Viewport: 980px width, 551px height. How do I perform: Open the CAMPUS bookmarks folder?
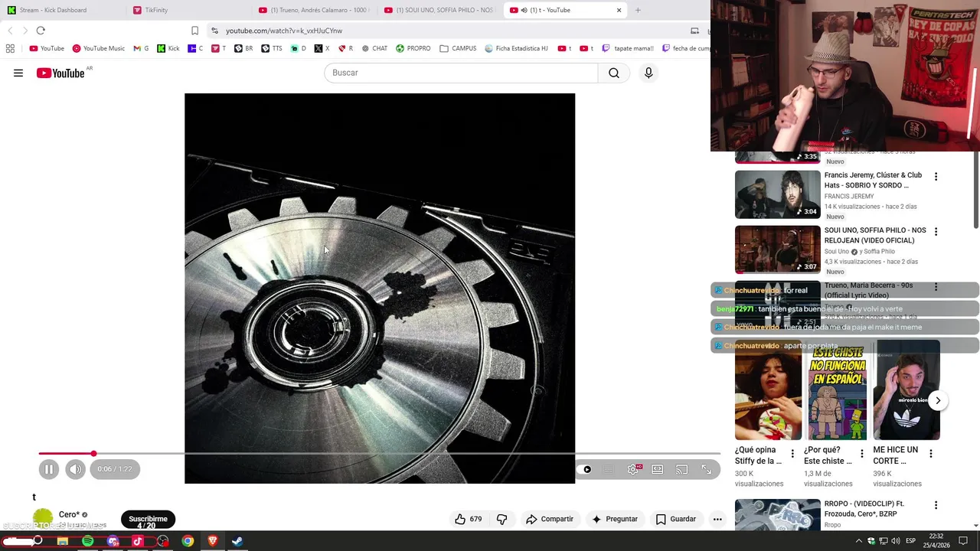coord(458,48)
